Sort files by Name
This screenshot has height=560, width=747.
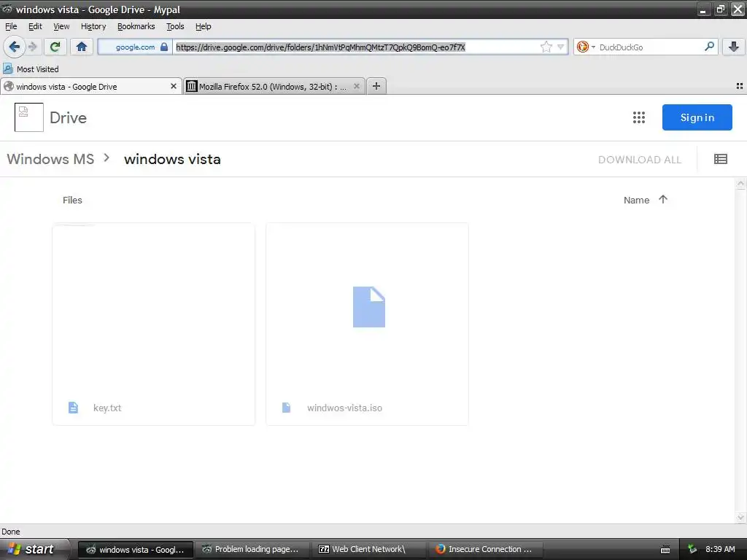(x=636, y=200)
